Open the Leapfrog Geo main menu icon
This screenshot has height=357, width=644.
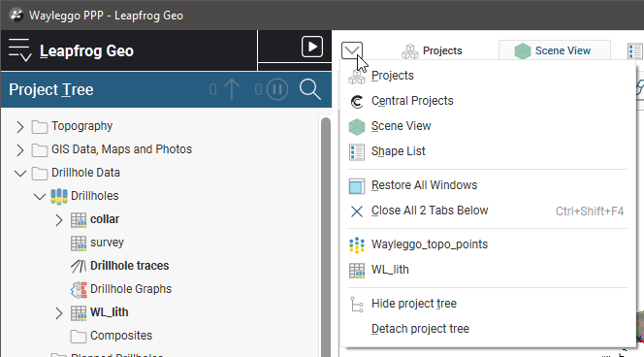click(x=19, y=50)
